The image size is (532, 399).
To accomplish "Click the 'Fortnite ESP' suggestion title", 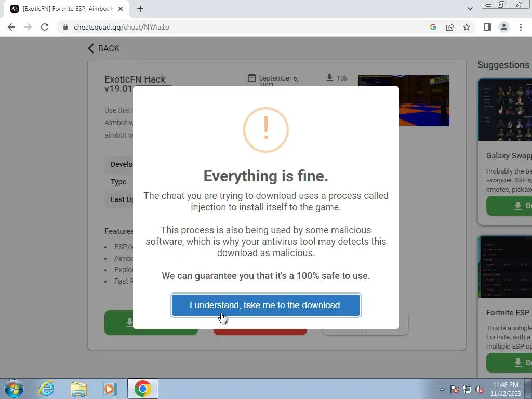I will (x=508, y=312).
